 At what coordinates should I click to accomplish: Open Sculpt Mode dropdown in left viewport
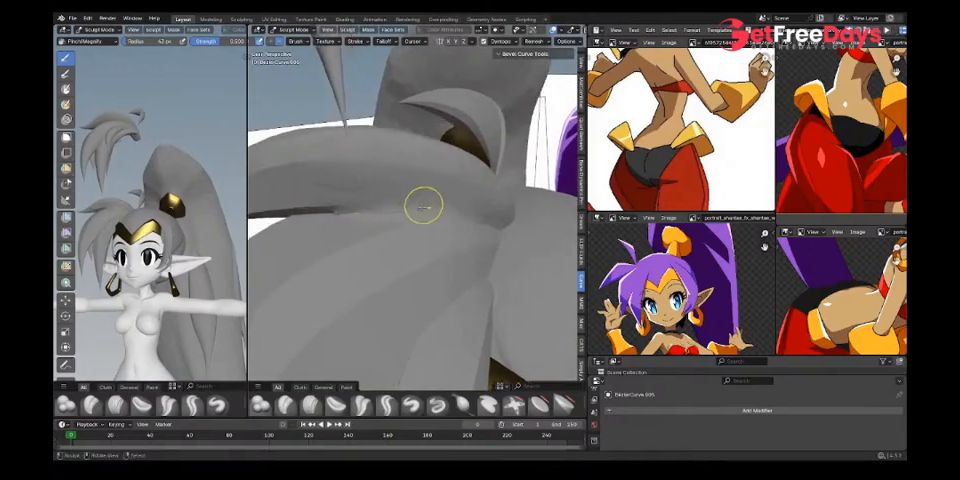click(98, 29)
